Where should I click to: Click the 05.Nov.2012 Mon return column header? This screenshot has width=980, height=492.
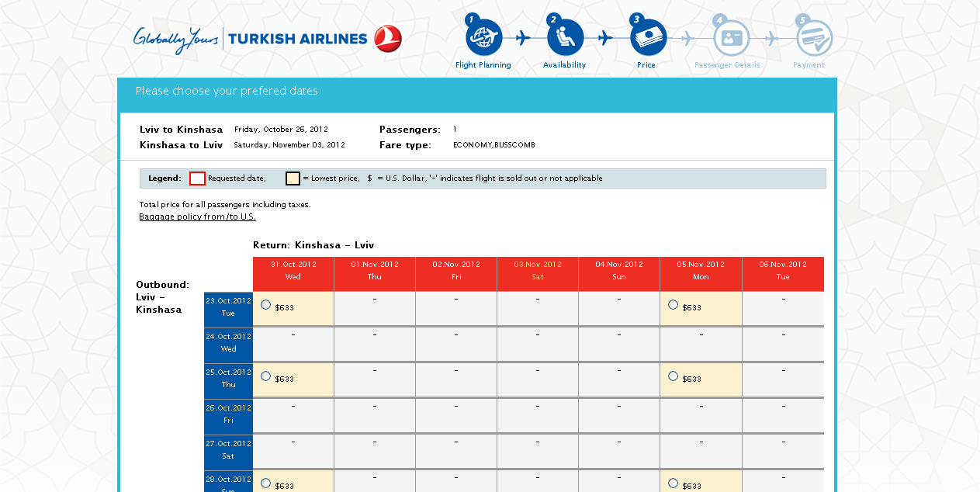pos(701,270)
